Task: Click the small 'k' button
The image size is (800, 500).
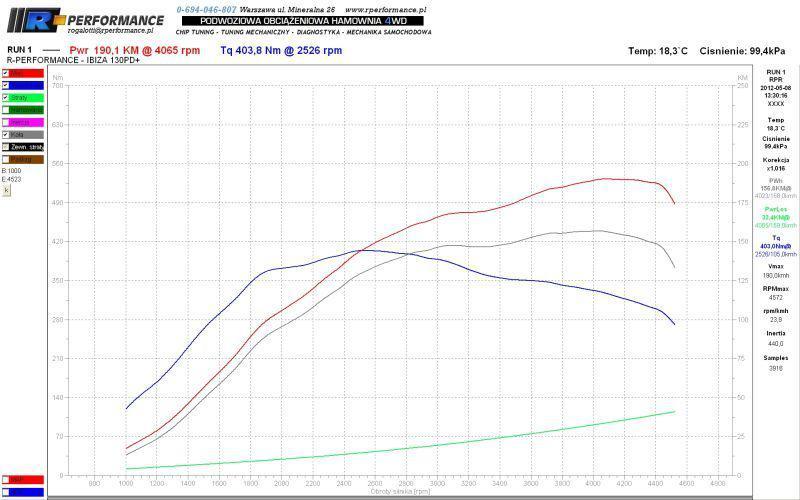Action: coord(6,190)
